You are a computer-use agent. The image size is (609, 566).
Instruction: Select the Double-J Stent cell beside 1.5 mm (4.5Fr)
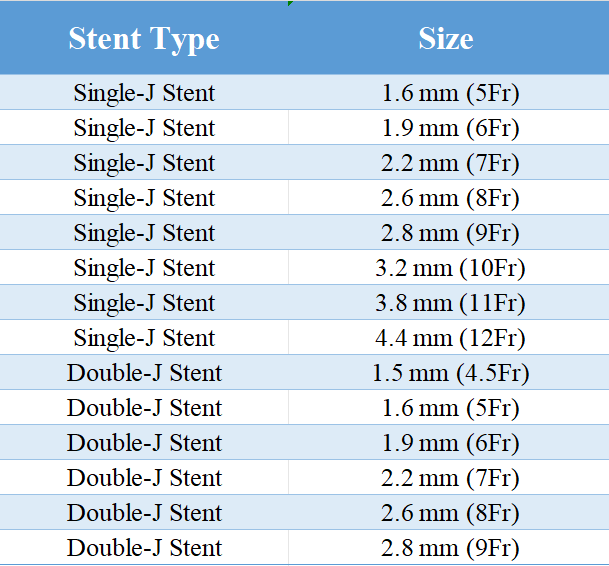144,372
